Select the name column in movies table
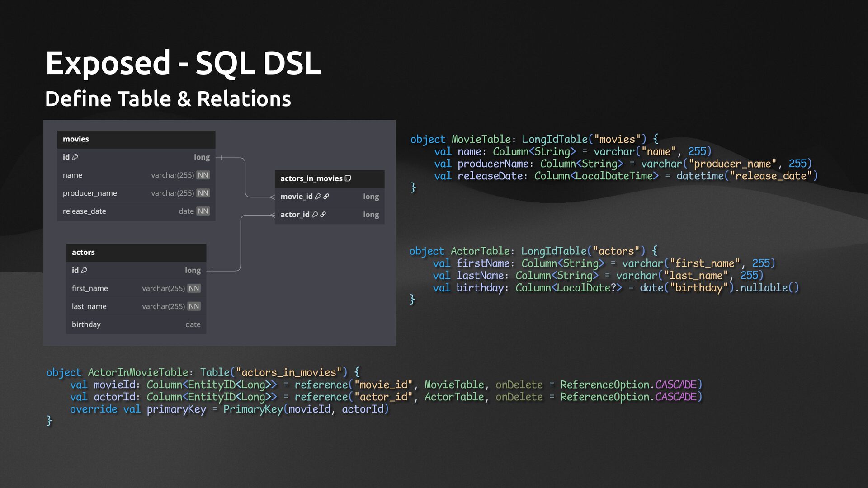The width and height of the screenshot is (868, 488). (136, 175)
